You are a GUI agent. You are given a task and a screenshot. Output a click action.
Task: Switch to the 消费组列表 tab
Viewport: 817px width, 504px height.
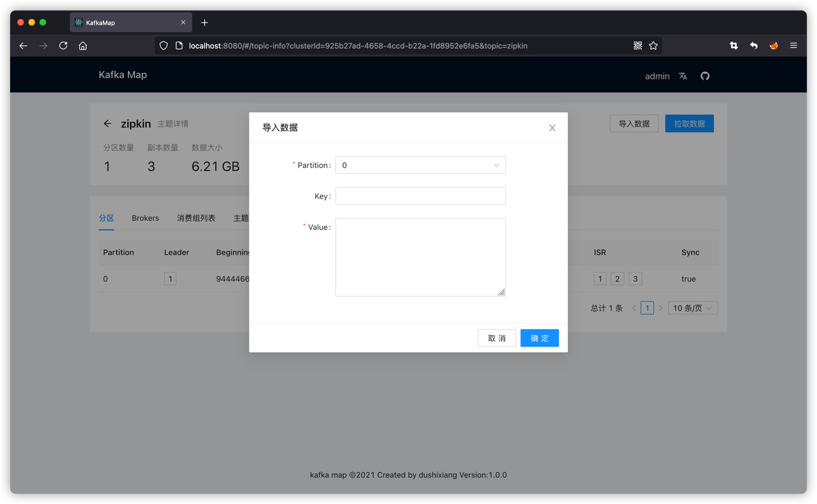(196, 218)
